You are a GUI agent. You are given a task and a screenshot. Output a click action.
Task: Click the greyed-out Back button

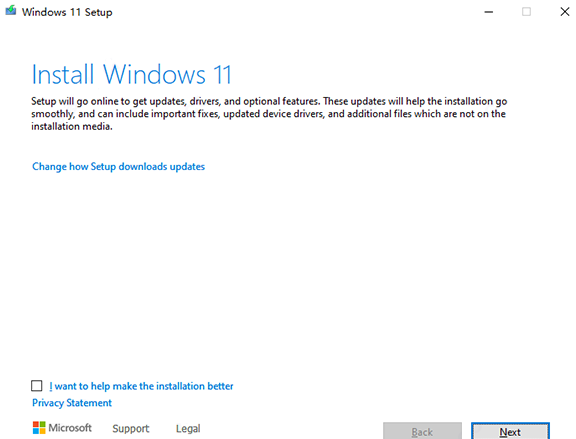coord(422,431)
